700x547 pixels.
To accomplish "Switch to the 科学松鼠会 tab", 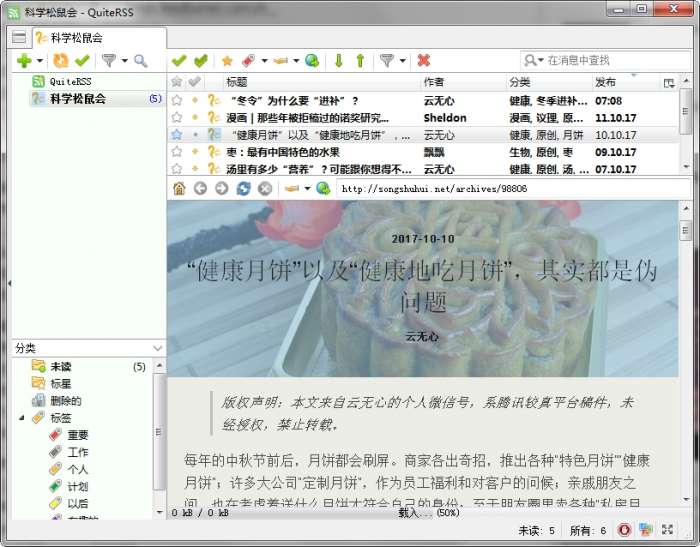I will tap(100, 38).
